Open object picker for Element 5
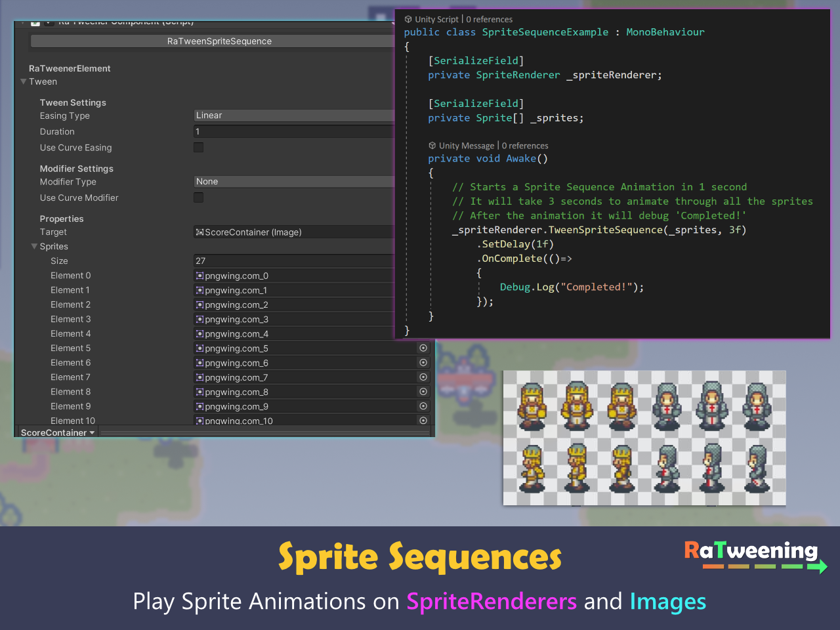Screen dimensions: 840x630 pos(423,348)
